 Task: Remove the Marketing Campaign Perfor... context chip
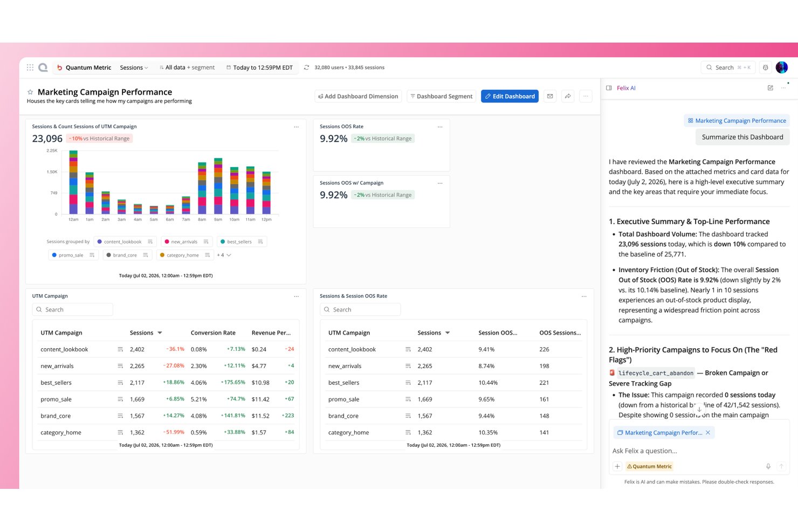708,433
